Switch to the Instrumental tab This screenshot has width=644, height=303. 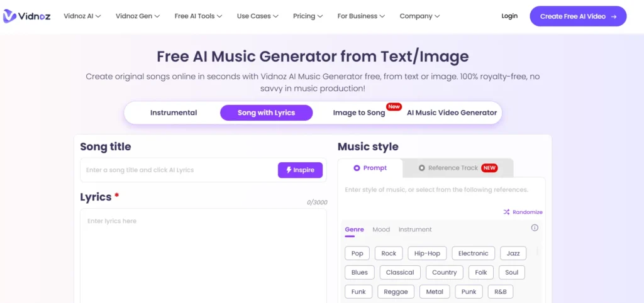[174, 113]
